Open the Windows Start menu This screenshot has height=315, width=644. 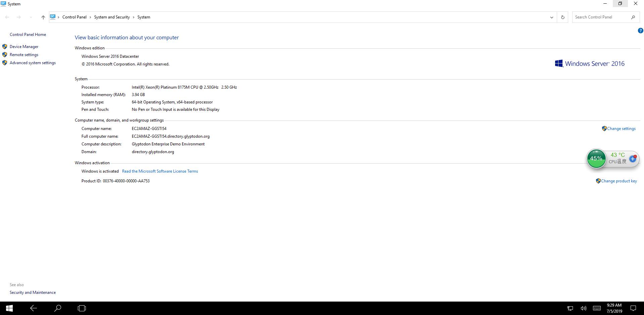pos(9,308)
